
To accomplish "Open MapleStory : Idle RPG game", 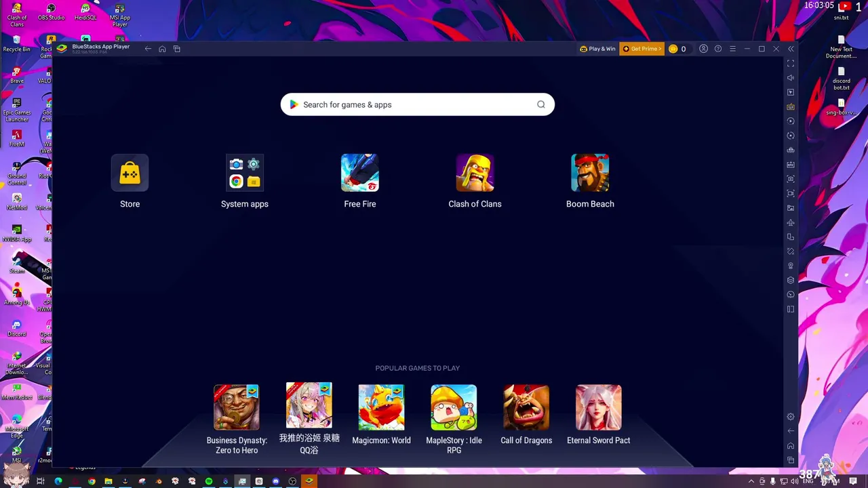I will pyautogui.click(x=454, y=407).
